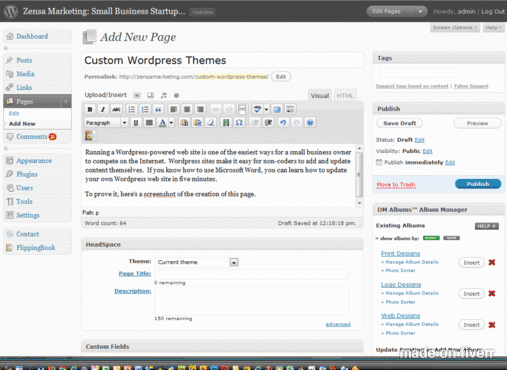The width and height of the screenshot is (507, 370).
Task: Paste as plain text
Action: (x=184, y=123)
